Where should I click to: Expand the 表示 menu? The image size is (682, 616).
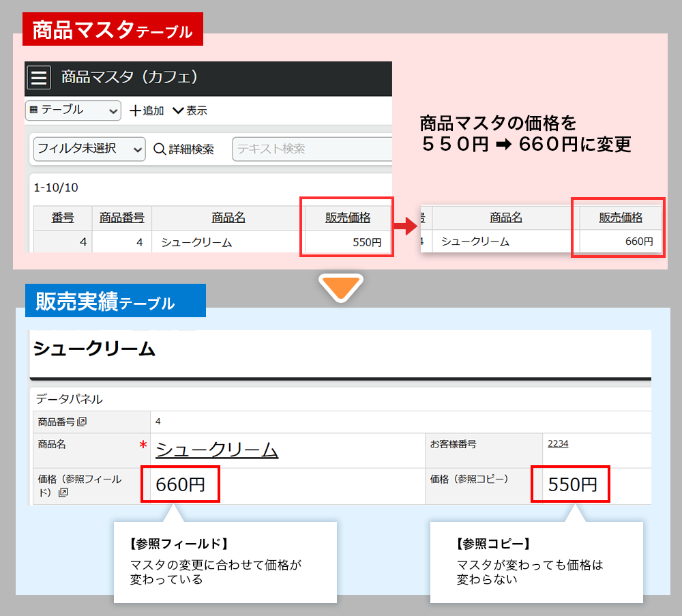(x=190, y=111)
